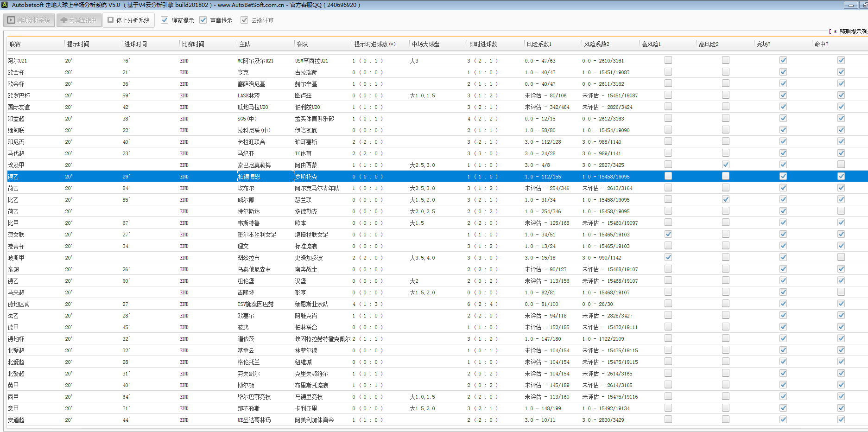Check 命中? for the 吉隆坡 row
868x432 pixels.
pyautogui.click(x=841, y=292)
